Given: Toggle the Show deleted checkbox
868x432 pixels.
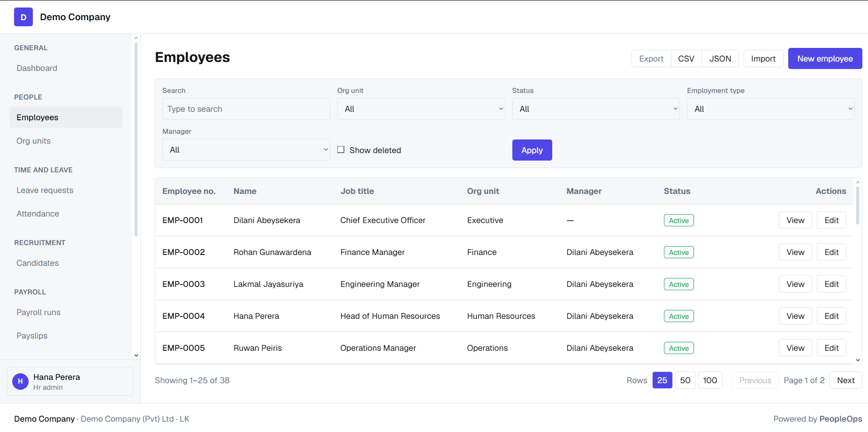Looking at the screenshot, I should click(x=341, y=150).
